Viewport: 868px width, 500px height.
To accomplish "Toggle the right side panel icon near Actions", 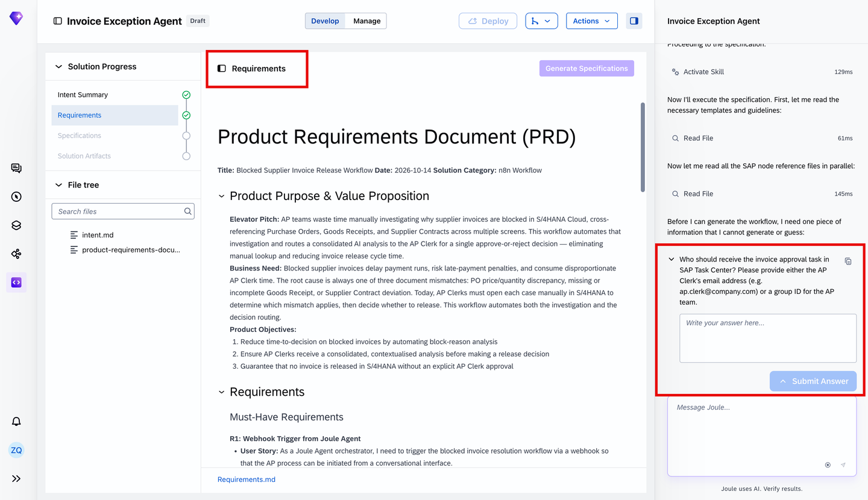I will point(634,21).
